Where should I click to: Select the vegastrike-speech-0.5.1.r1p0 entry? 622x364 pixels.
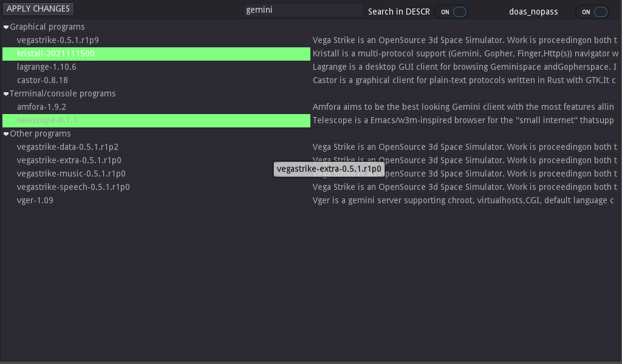pos(73,187)
